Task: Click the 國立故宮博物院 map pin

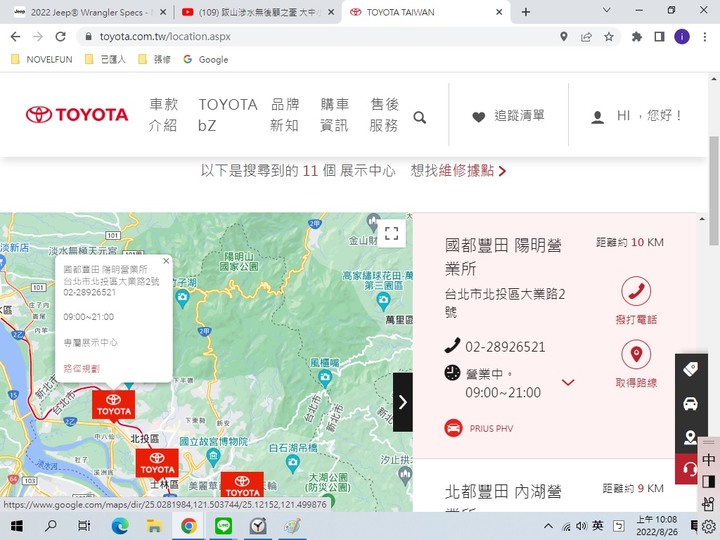Action: click(213, 456)
